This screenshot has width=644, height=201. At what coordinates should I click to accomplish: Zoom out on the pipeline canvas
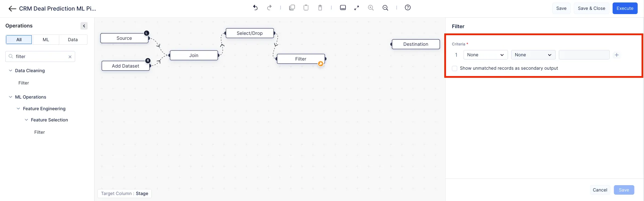[385, 8]
